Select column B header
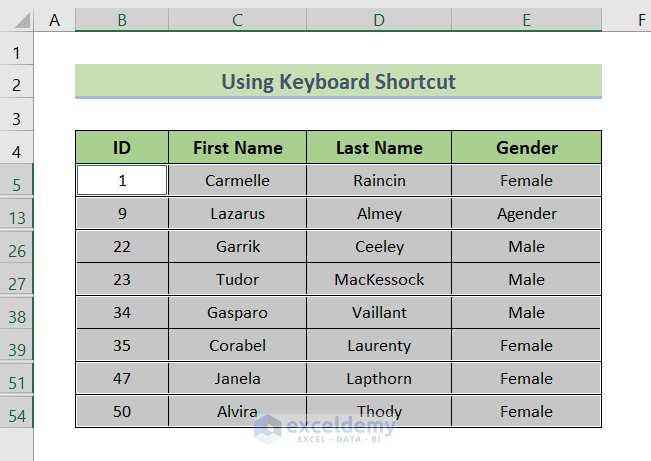Screen dimensions: 651x461 122,20
